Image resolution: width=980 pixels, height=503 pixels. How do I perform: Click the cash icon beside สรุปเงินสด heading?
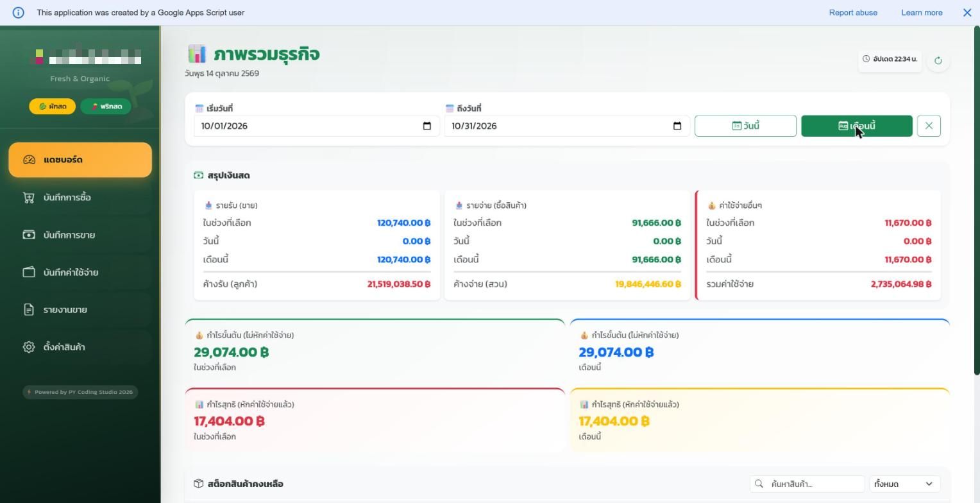tap(199, 175)
